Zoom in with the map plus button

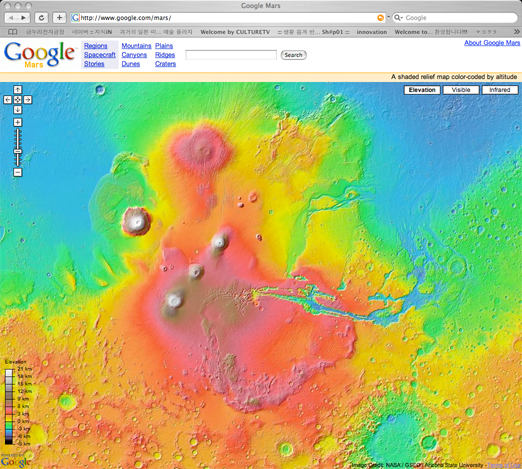pyautogui.click(x=18, y=122)
